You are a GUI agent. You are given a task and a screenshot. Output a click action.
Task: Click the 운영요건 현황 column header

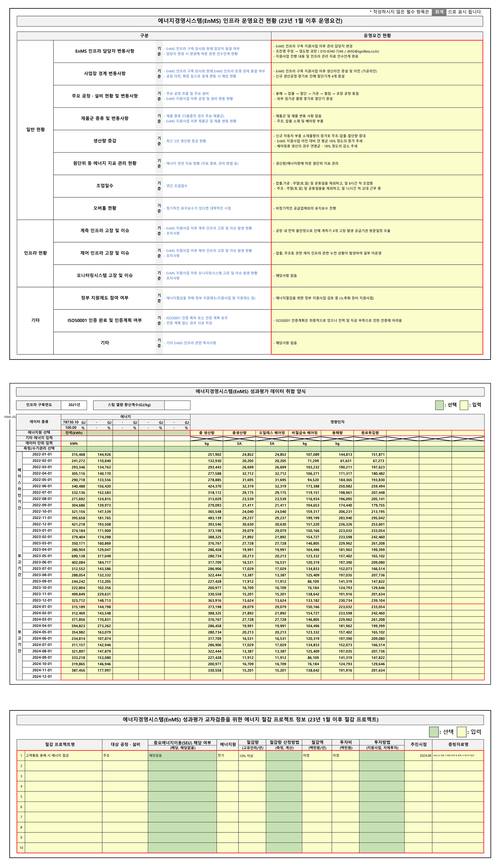pos(377,36)
